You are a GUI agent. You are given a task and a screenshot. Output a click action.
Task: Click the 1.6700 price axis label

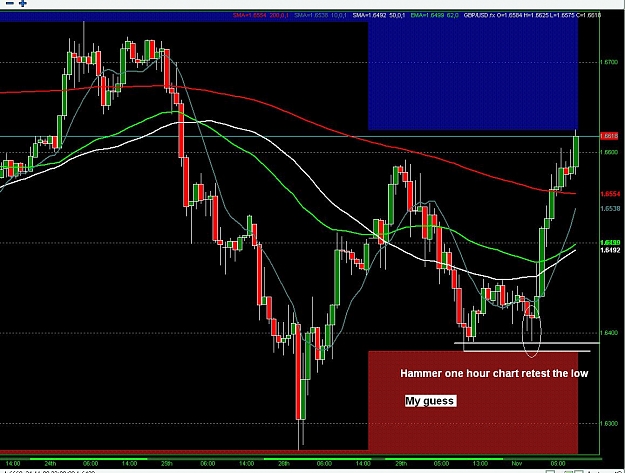click(x=609, y=62)
